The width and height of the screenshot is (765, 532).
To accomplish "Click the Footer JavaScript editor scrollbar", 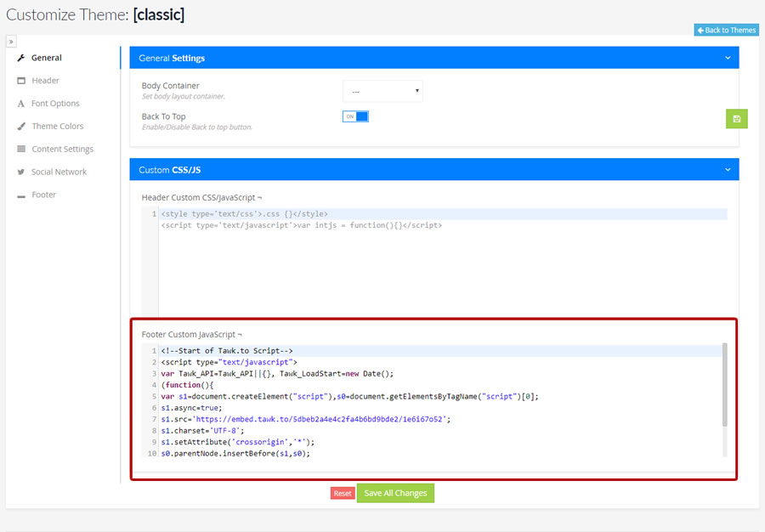I will (x=724, y=385).
